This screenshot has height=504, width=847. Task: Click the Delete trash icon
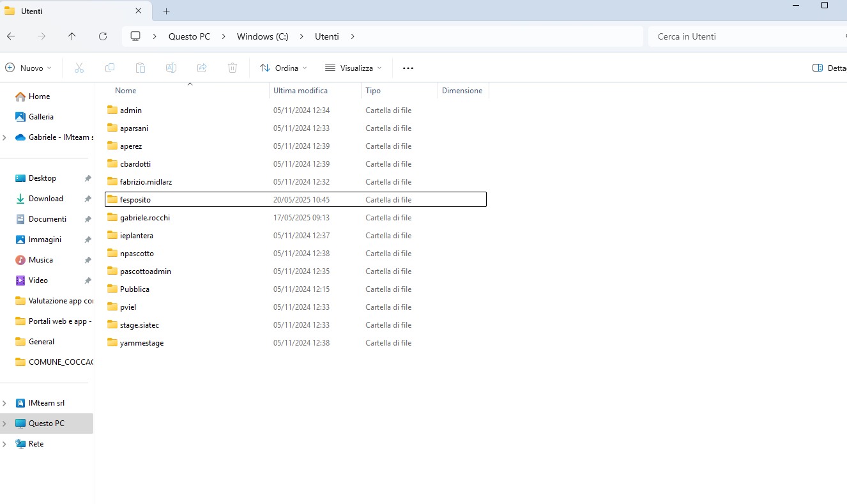tap(233, 68)
